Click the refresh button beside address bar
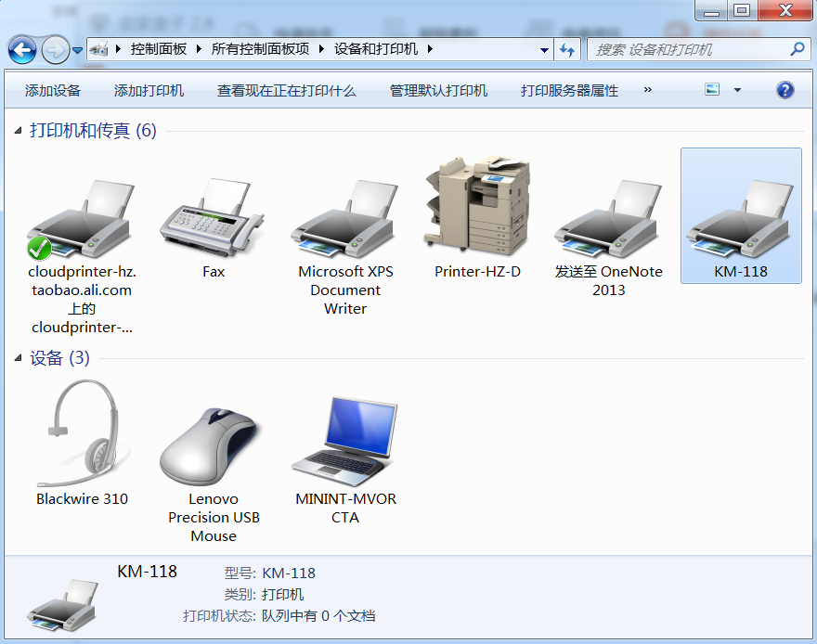Viewport: 817px width, 644px height. pos(567,50)
